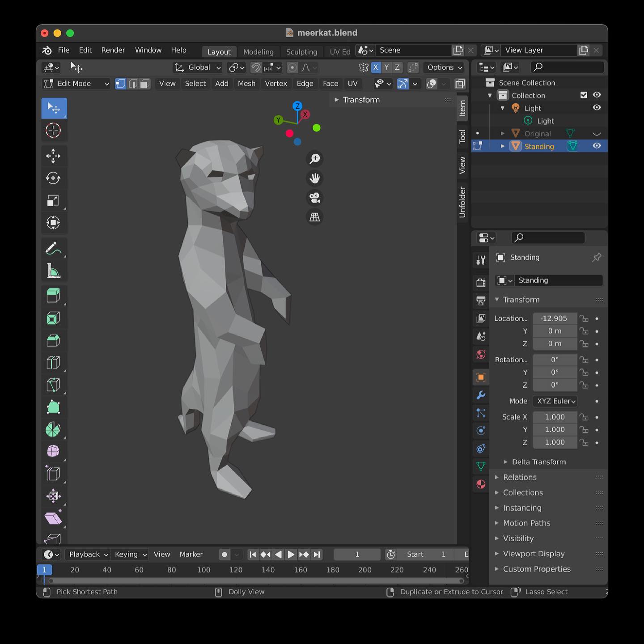Open rotation Mode XYZ Euler dropdown
Image resolution: width=644 pixels, height=644 pixels.
click(555, 401)
